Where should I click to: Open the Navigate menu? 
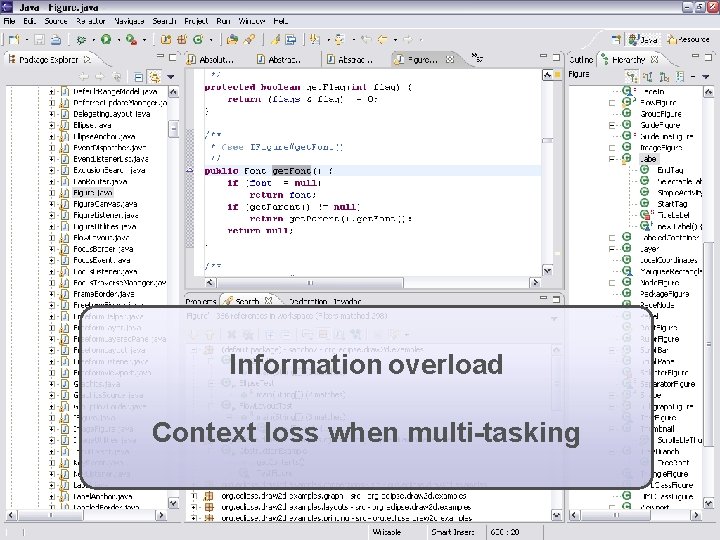click(129, 21)
